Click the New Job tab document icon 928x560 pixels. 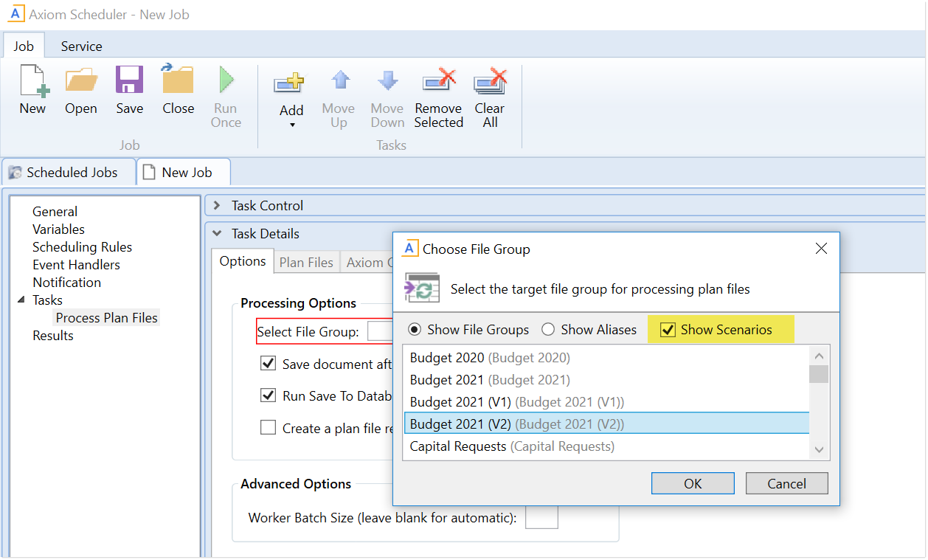[149, 172]
